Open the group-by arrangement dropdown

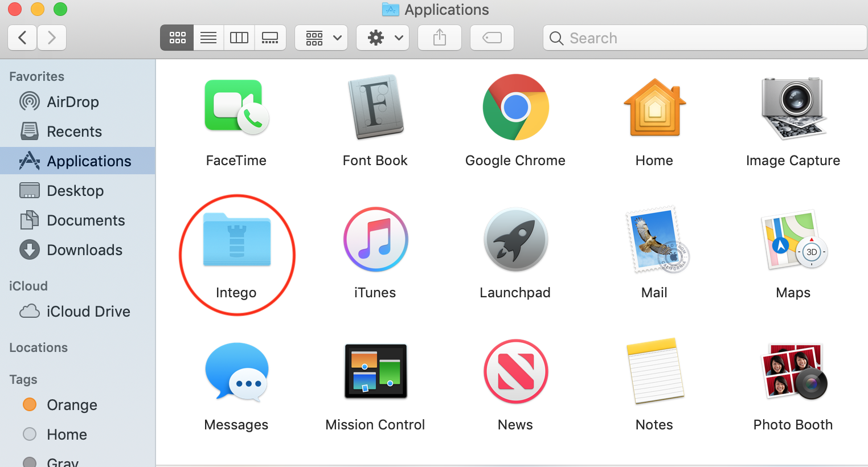pyautogui.click(x=321, y=38)
